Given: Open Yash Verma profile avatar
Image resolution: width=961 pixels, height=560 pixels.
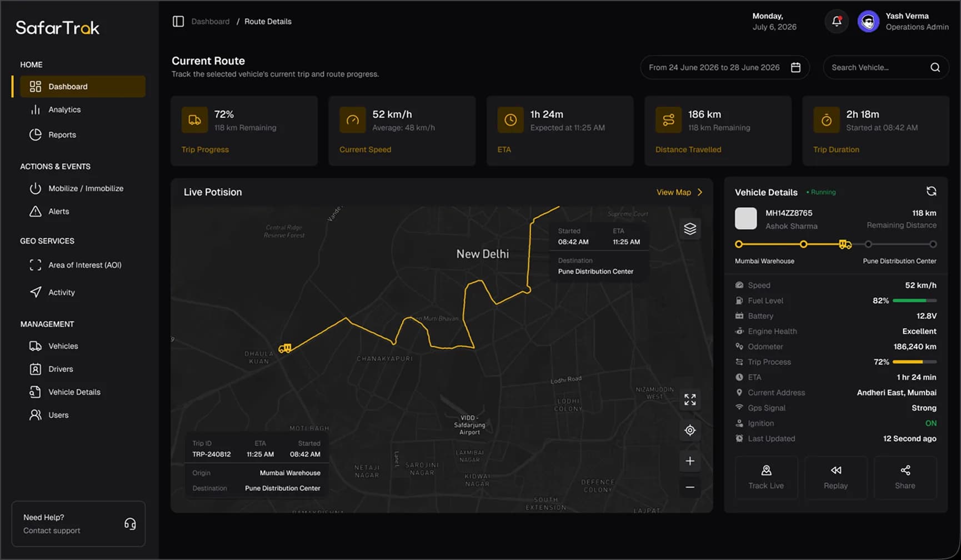Looking at the screenshot, I should [x=868, y=22].
